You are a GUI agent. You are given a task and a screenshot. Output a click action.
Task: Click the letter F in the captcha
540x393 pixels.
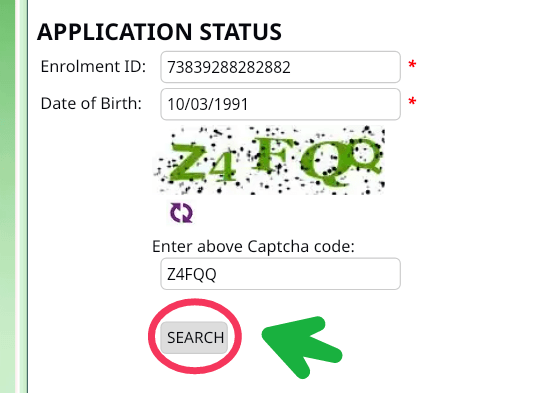(272, 154)
